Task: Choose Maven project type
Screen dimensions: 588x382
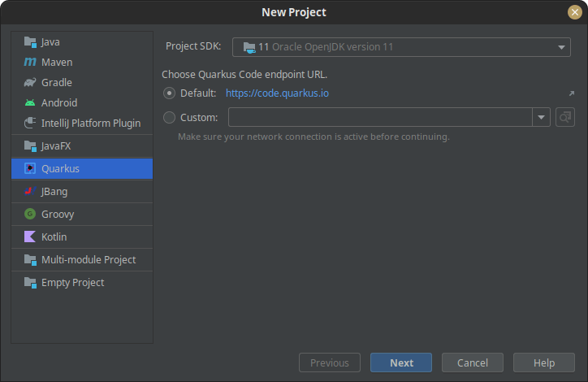Action: (82, 62)
